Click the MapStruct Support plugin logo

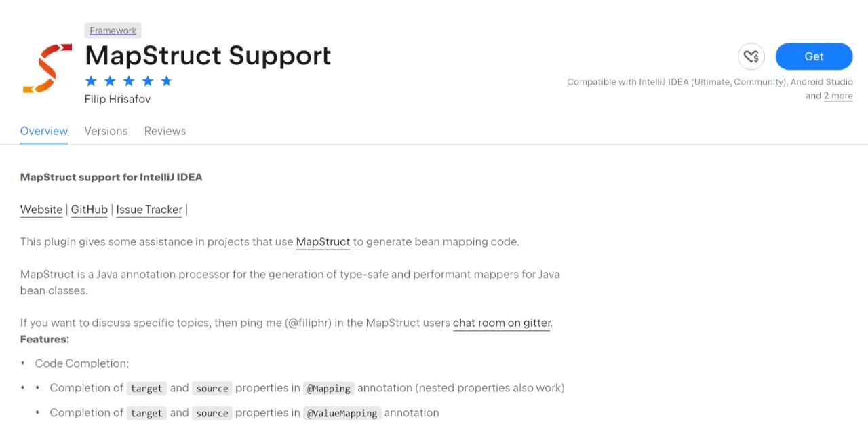click(x=47, y=68)
